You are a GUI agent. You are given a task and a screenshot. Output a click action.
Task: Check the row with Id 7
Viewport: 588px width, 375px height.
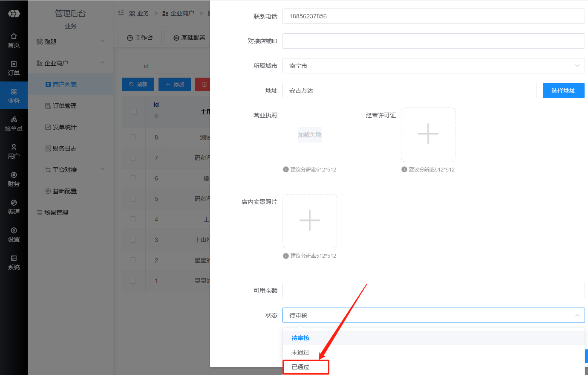pyautogui.click(x=133, y=158)
